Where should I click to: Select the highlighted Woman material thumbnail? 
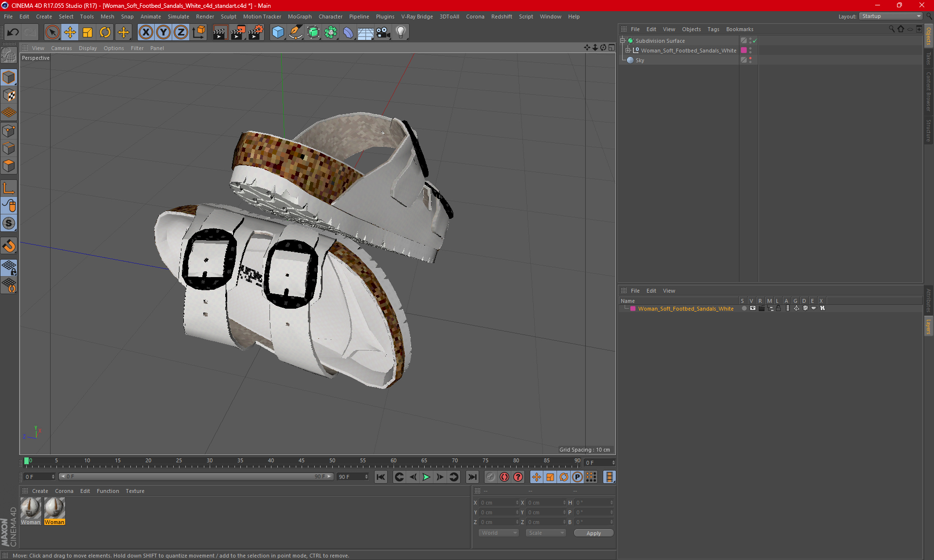(54, 511)
